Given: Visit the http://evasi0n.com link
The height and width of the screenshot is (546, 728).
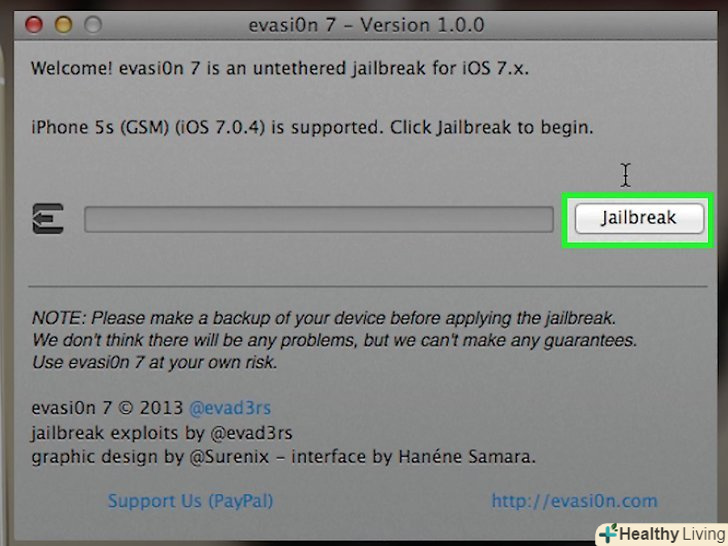Looking at the screenshot, I should click(x=574, y=501).
